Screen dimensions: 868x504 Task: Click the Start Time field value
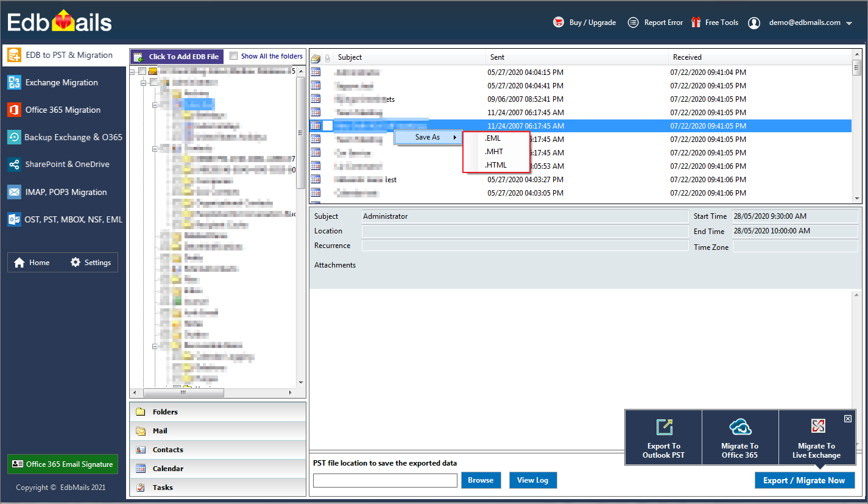pos(795,216)
